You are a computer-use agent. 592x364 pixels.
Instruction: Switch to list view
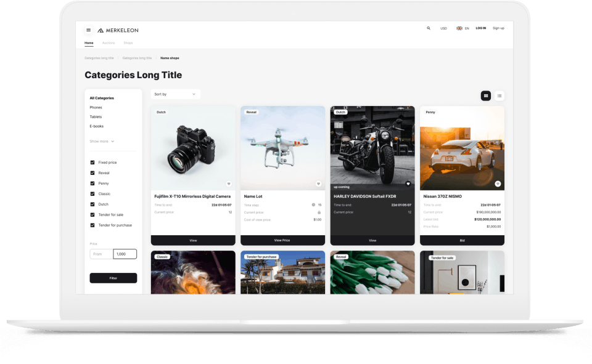[x=499, y=96]
